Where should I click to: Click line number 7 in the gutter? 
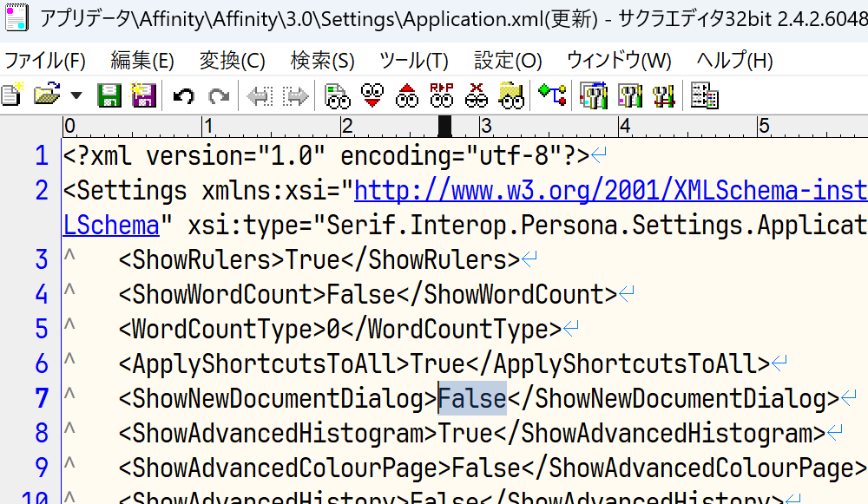point(42,399)
